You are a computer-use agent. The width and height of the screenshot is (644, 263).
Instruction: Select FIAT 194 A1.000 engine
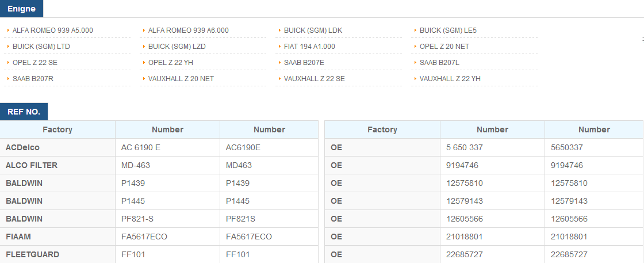point(309,47)
